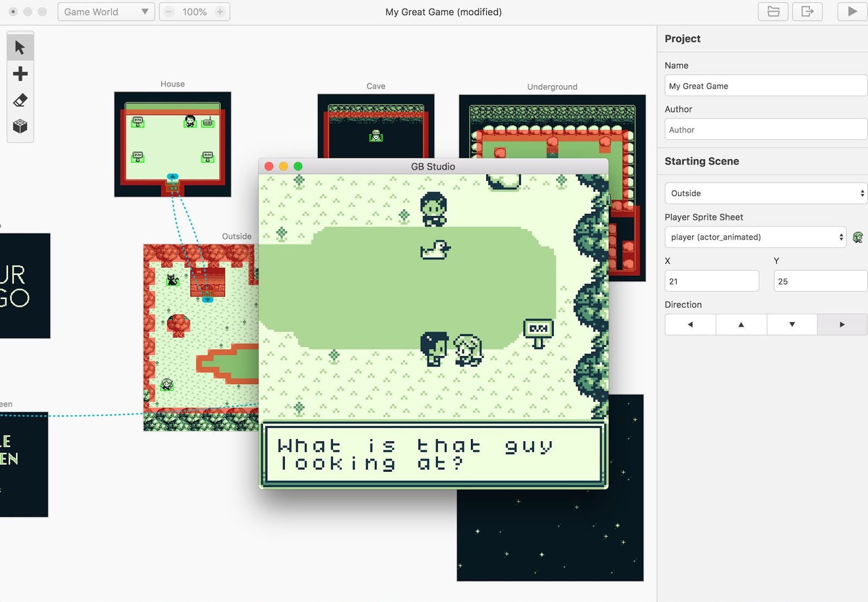The image size is (868, 602).
Task: Select the Add actor/trigger tool
Action: click(x=20, y=74)
